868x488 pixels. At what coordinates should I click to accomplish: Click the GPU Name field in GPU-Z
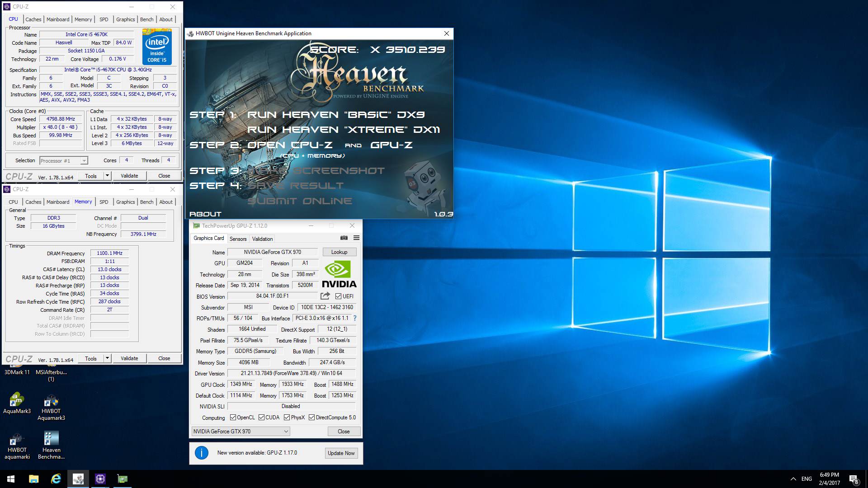pyautogui.click(x=273, y=252)
